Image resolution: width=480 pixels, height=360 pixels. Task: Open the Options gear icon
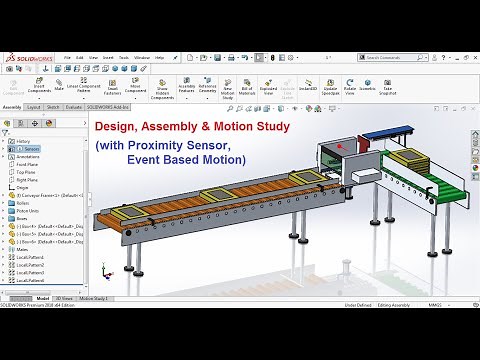pyautogui.click(x=291, y=58)
